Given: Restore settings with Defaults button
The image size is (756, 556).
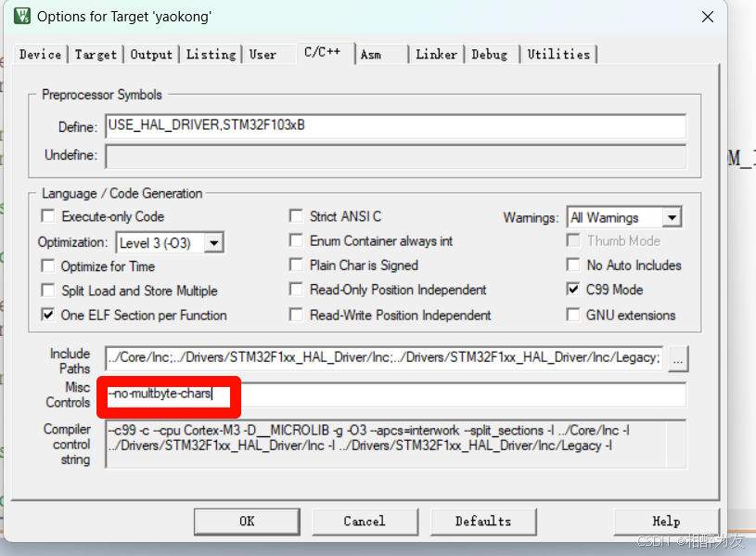Looking at the screenshot, I should [x=483, y=522].
